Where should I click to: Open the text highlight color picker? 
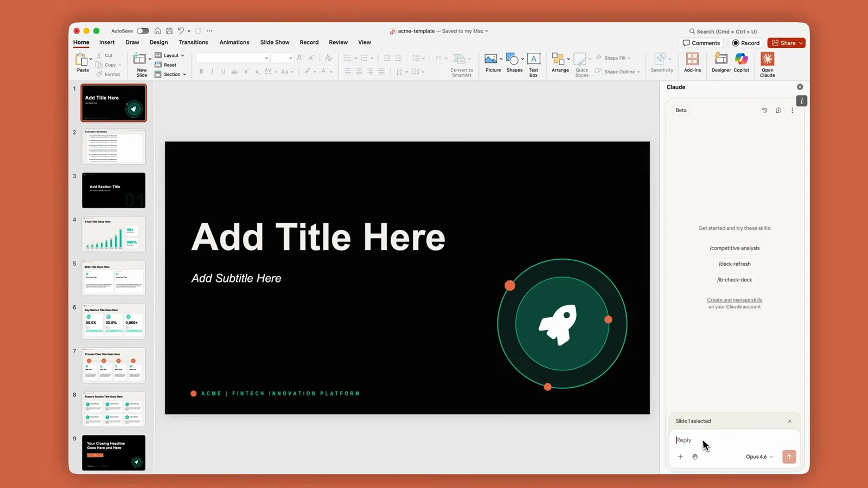[x=310, y=72]
